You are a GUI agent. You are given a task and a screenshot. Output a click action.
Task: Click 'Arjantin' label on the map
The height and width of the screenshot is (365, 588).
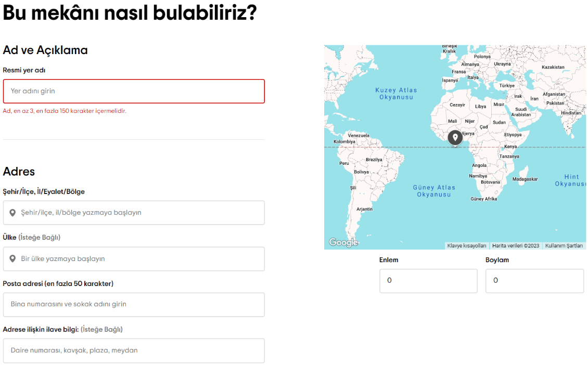click(x=364, y=209)
